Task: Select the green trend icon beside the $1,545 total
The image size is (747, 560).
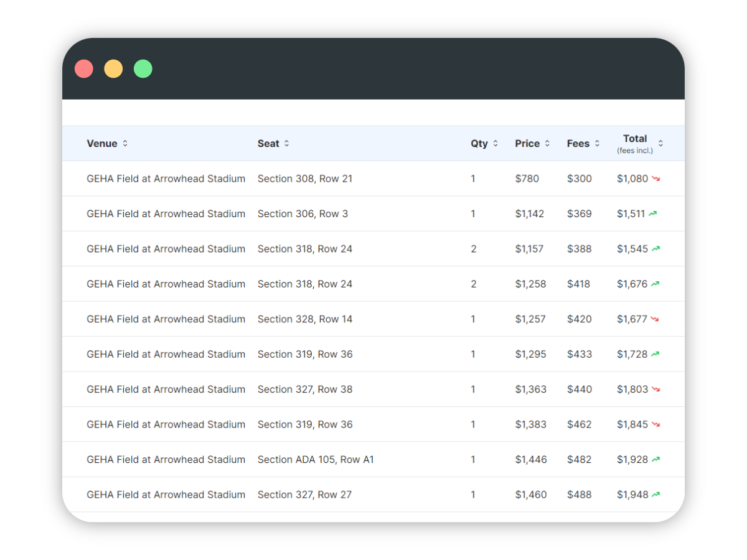Action: 657,248
